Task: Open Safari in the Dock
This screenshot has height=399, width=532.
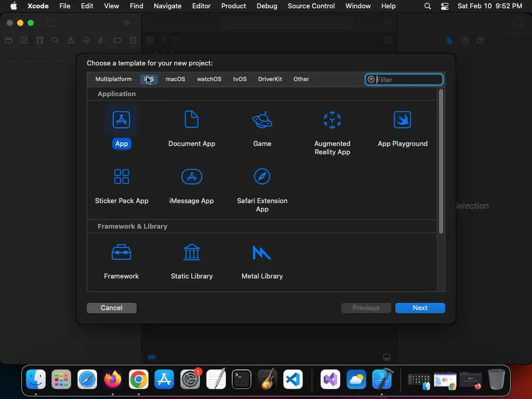Action: (x=87, y=379)
